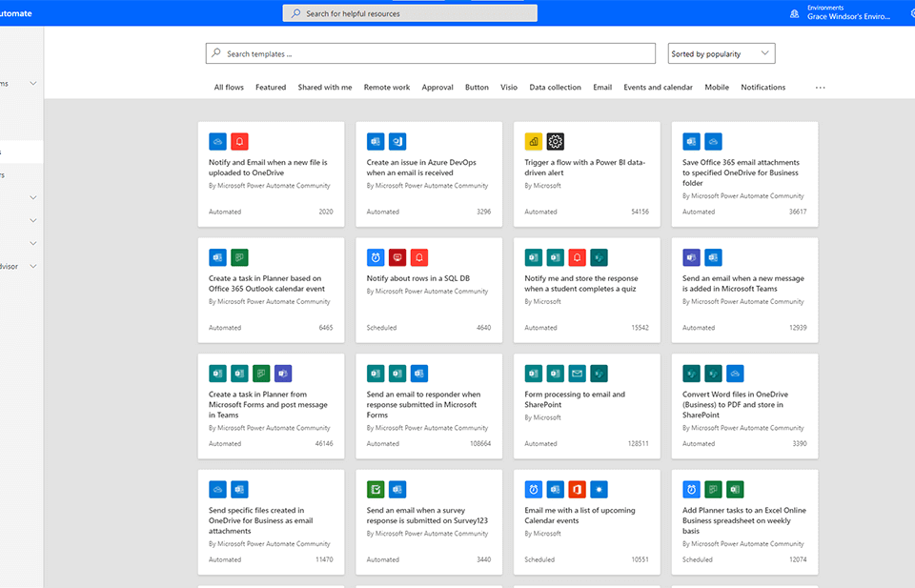This screenshot has height=588, width=915.
Task: Open the three-dot more categories menu
Action: coord(820,88)
